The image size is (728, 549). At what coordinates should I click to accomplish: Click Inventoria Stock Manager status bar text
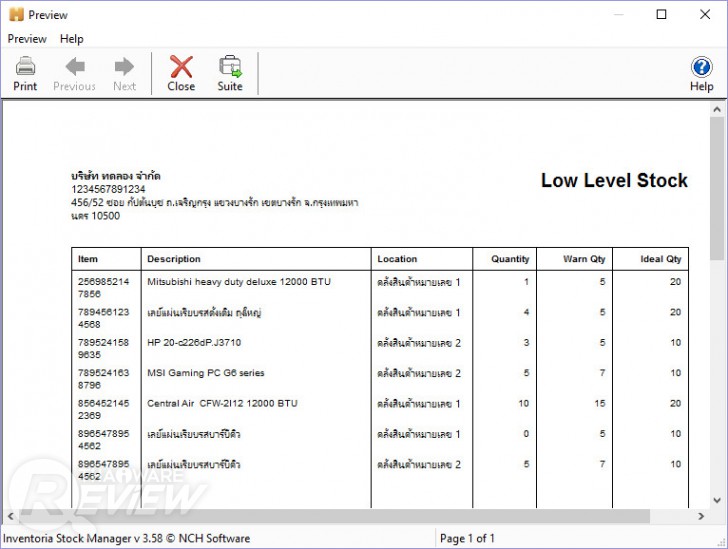click(126, 538)
